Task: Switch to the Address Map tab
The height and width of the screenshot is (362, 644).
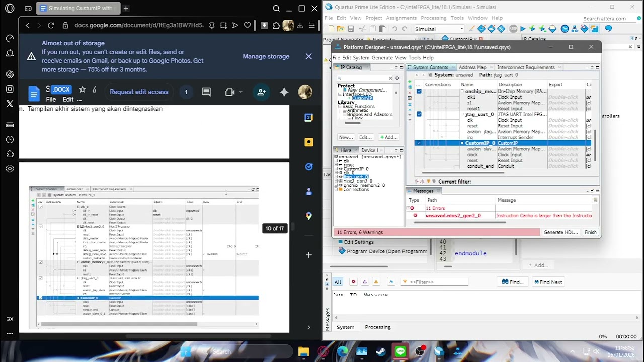Action: (x=472, y=67)
